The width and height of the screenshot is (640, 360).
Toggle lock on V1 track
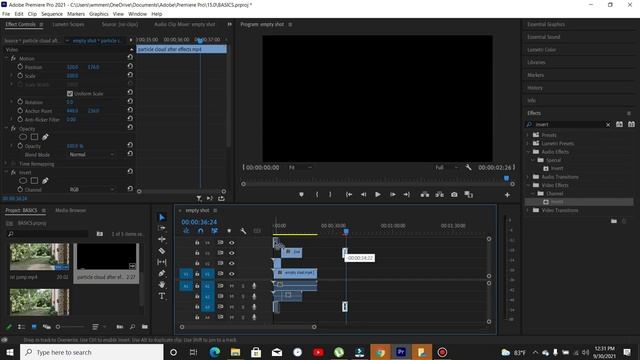click(197, 273)
